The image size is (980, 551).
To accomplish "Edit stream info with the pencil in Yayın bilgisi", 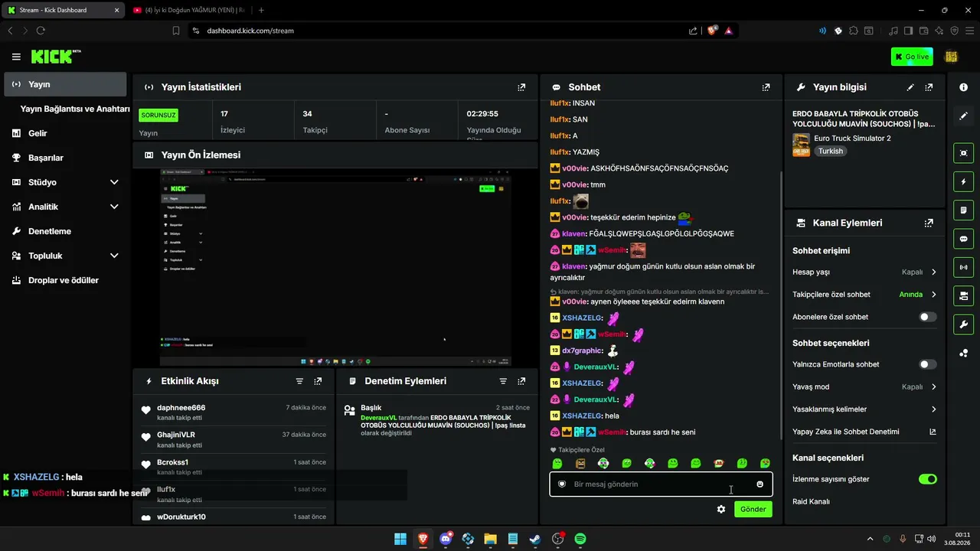I will (910, 87).
